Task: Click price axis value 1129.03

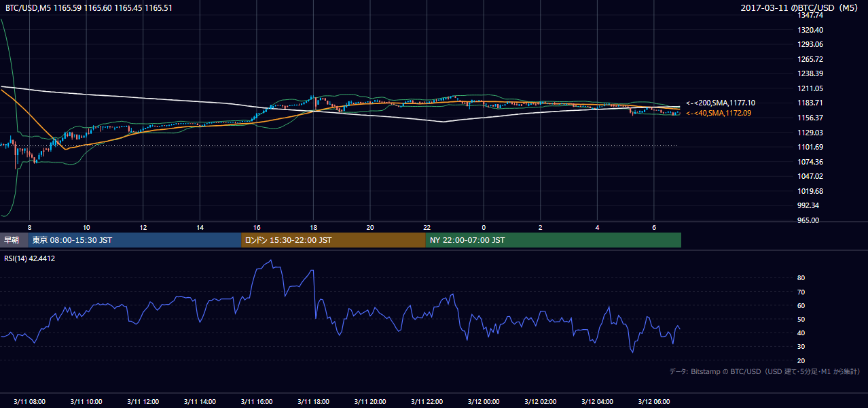Action: [812, 133]
